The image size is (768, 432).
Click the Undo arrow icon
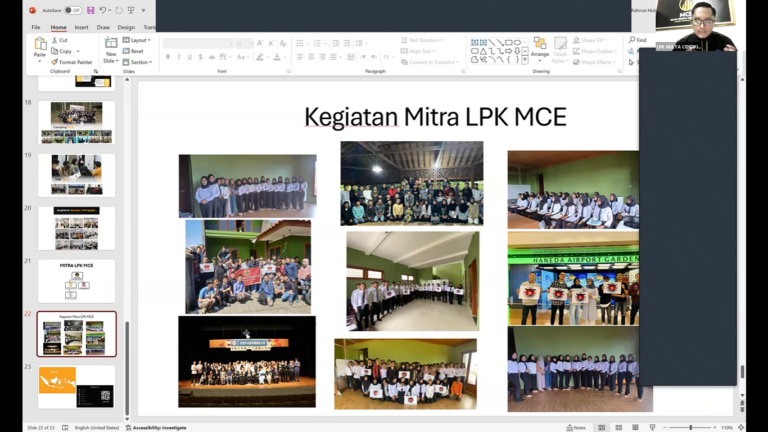pyautogui.click(x=102, y=10)
